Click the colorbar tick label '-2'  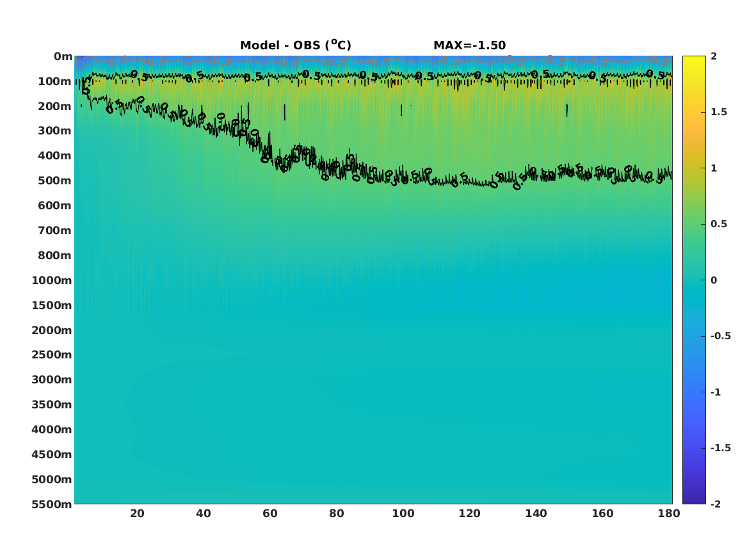coord(716,504)
